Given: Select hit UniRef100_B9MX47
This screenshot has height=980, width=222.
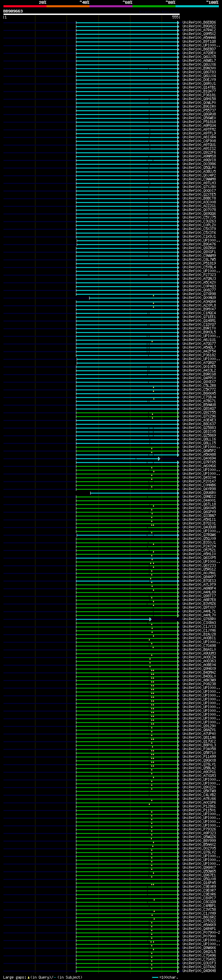Looking at the screenshot, I should click(199, 309).
